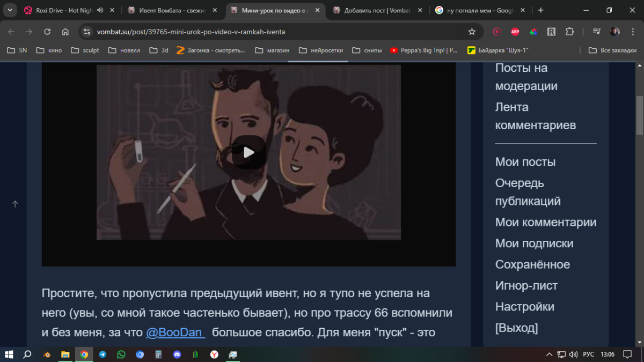Open the volume speaker icon in tray

pos(573,354)
